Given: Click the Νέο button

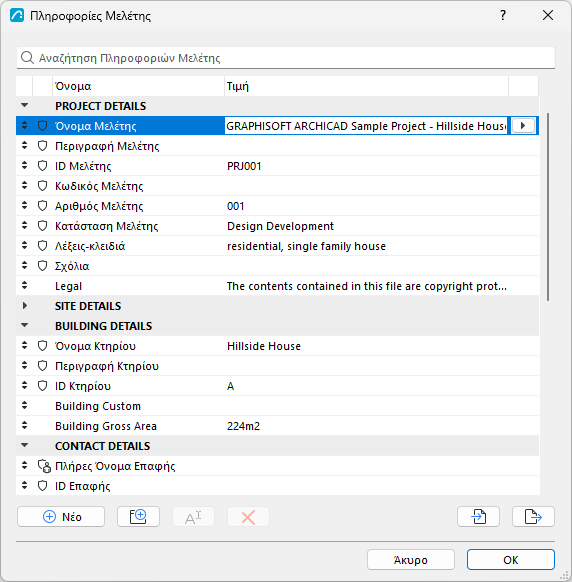Looking at the screenshot, I should [x=61, y=517].
